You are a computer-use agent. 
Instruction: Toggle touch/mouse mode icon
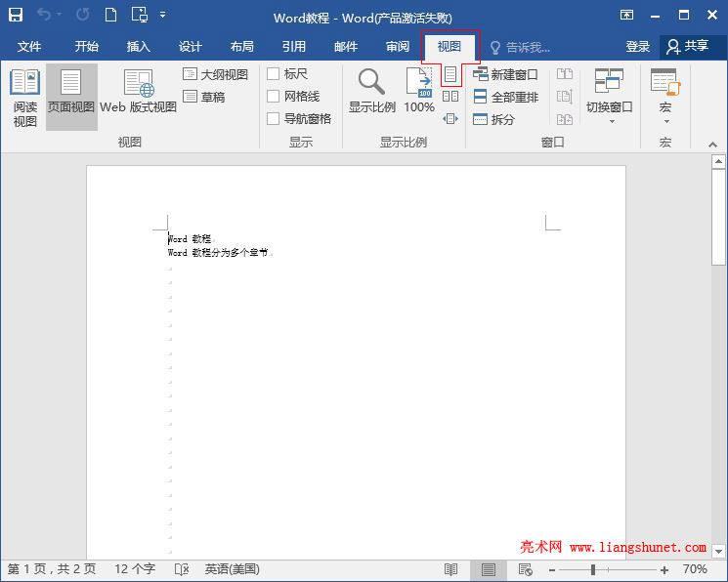(140, 15)
